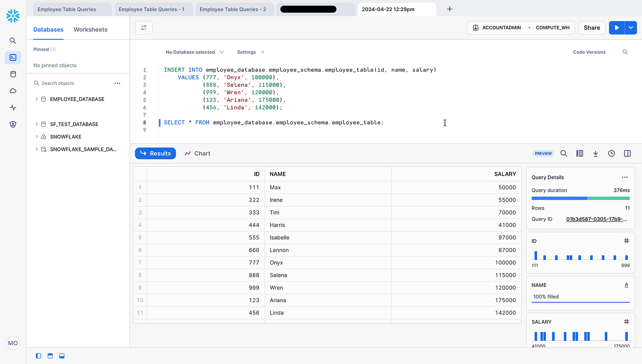Viewport: 642px width, 364px height.
Task: Toggle the results side panel layout icon
Action: pyautogui.click(x=627, y=154)
